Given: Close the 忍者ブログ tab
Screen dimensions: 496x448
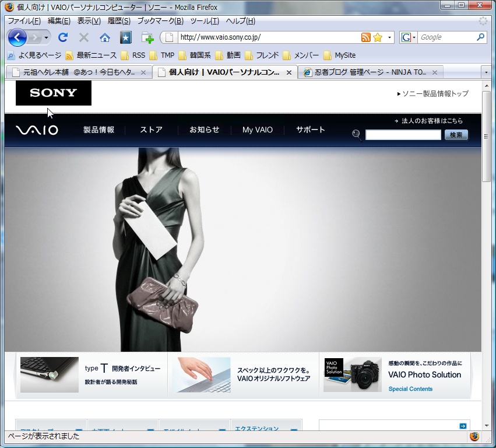Looking at the screenshot, I should click(435, 72).
